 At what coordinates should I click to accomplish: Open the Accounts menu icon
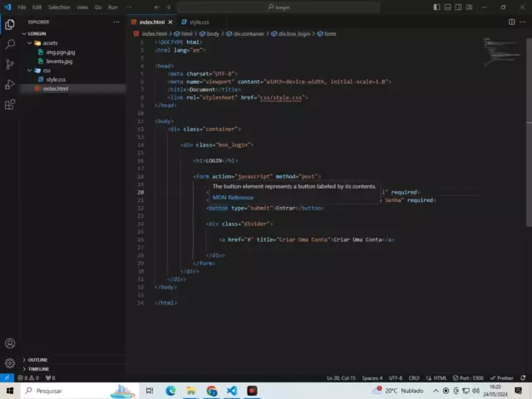10,343
